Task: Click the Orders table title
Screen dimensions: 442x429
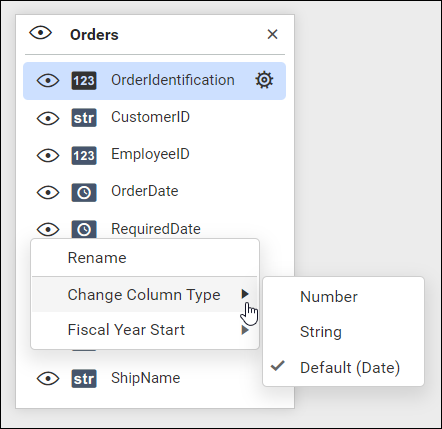Action: [94, 35]
